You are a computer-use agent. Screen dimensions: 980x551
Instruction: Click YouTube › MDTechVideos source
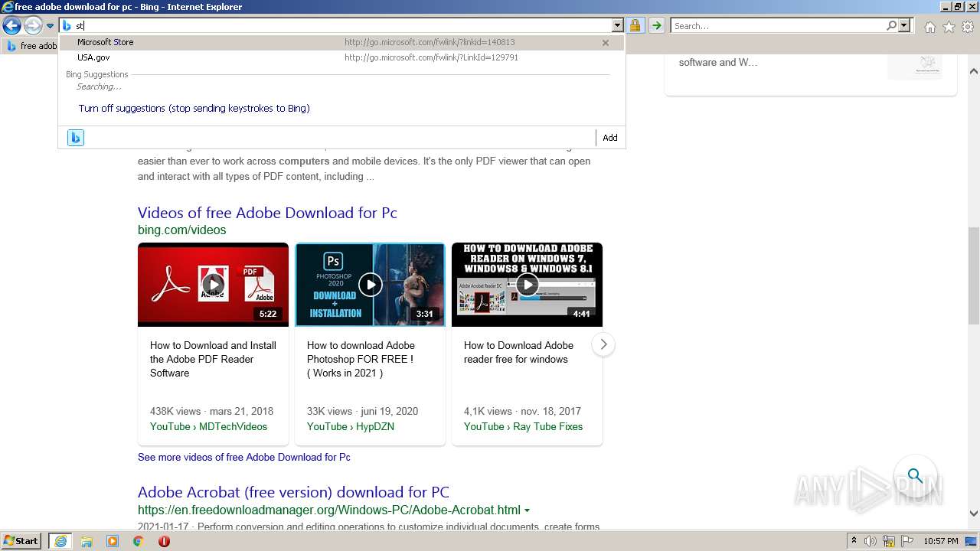click(208, 426)
